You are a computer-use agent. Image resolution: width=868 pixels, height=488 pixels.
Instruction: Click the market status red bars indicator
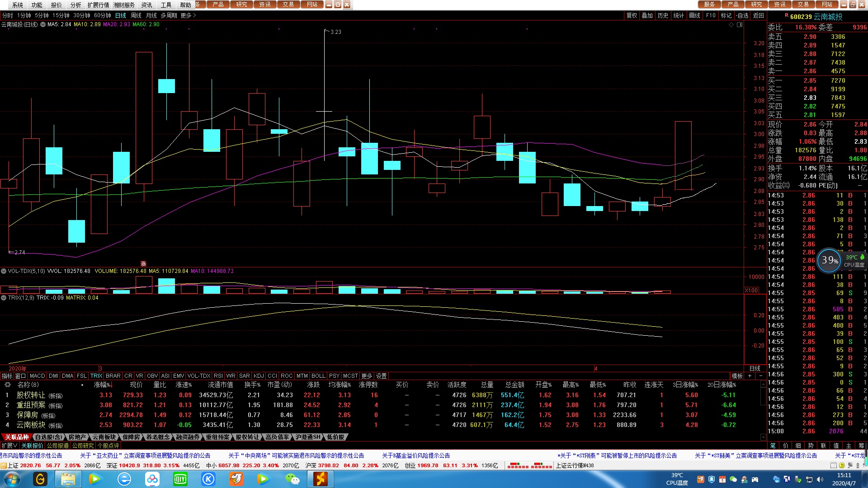pos(529,465)
